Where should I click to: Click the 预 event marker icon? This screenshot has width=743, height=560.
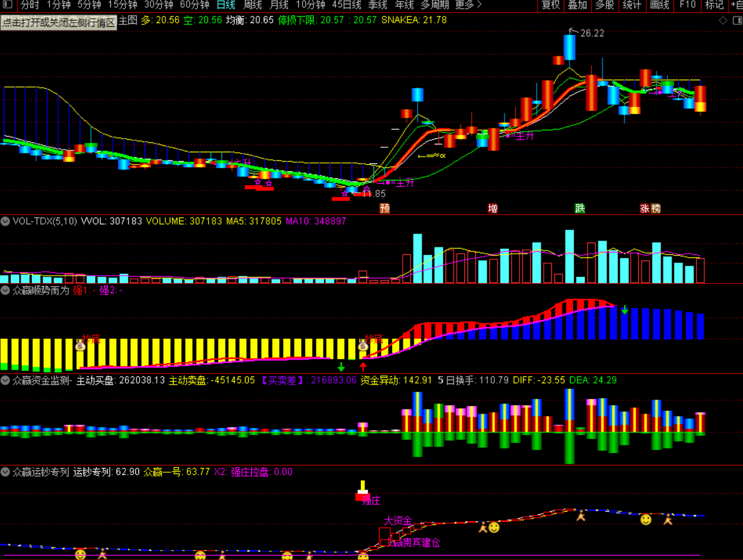click(x=385, y=209)
